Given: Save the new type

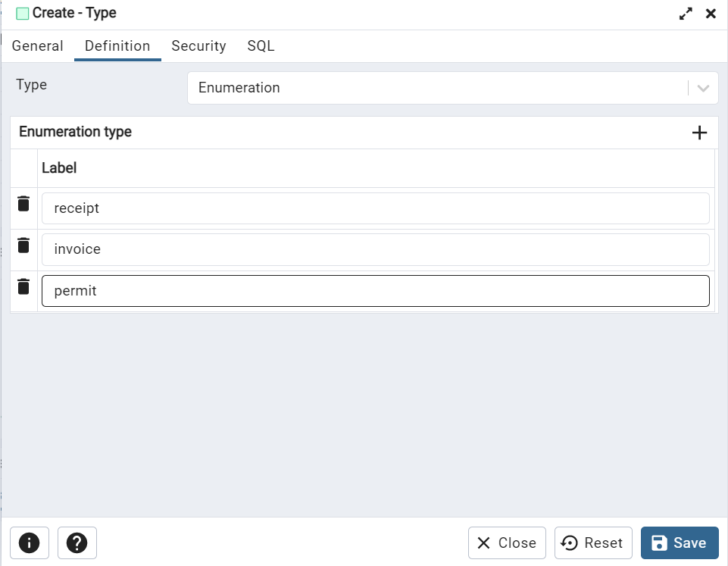Looking at the screenshot, I should click(x=680, y=543).
